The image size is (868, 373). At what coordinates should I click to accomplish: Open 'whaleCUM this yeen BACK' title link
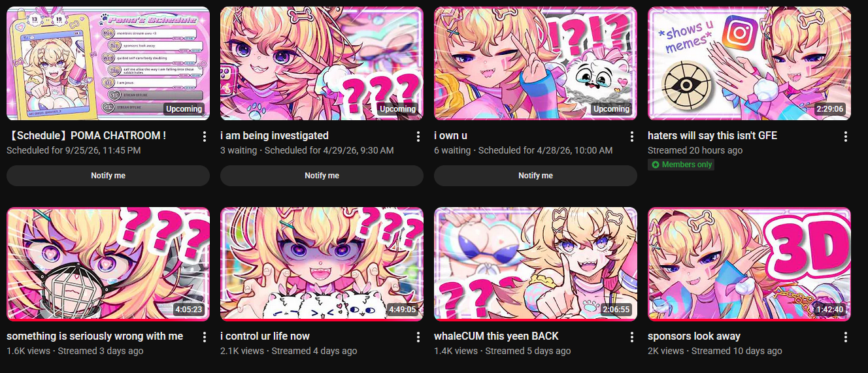coord(497,336)
